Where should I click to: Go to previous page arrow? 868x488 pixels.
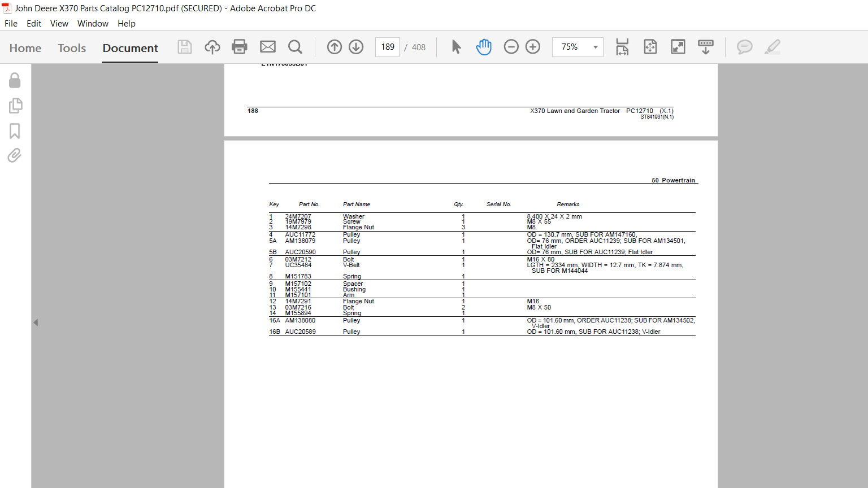[335, 47]
